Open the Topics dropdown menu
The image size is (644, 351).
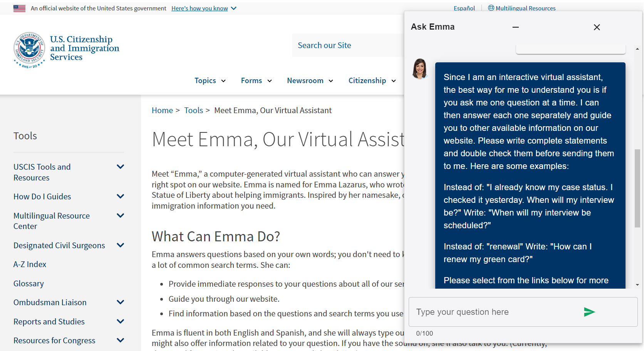[x=210, y=80]
